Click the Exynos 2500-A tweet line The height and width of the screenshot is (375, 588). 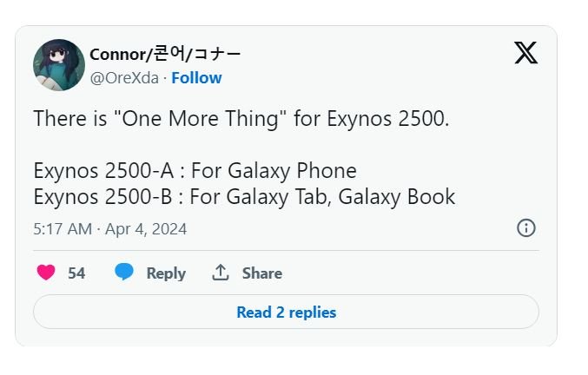tap(195, 170)
